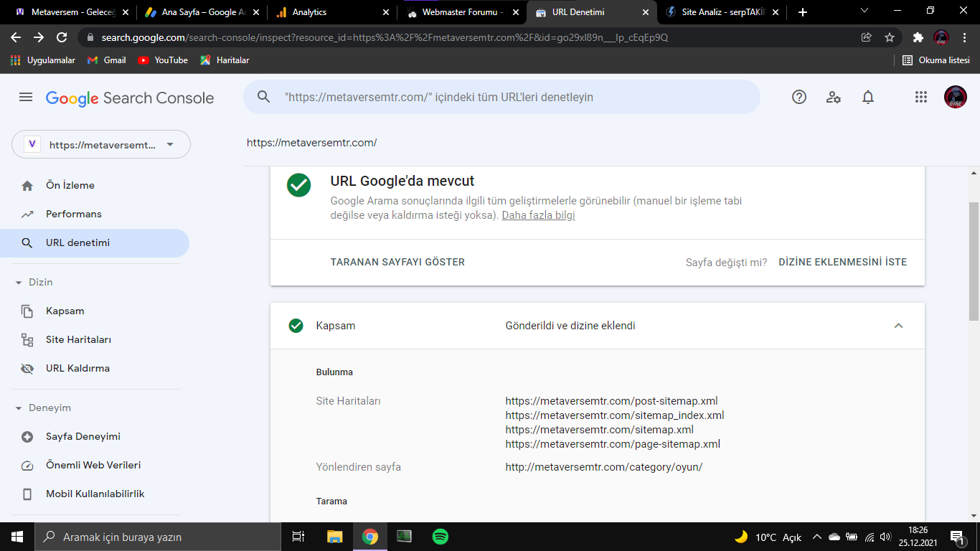Viewport: 980px width, 551px height.
Task: Close the URL Denetimi browser tab
Action: (x=646, y=12)
